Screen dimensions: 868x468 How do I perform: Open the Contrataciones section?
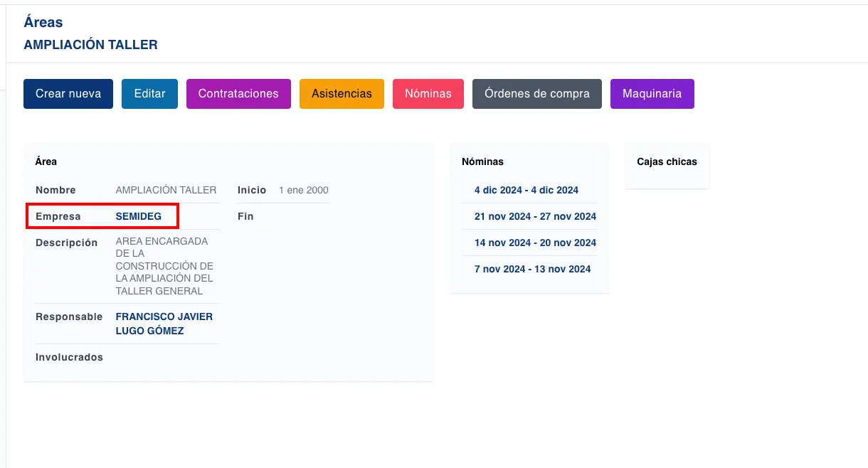click(x=238, y=94)
